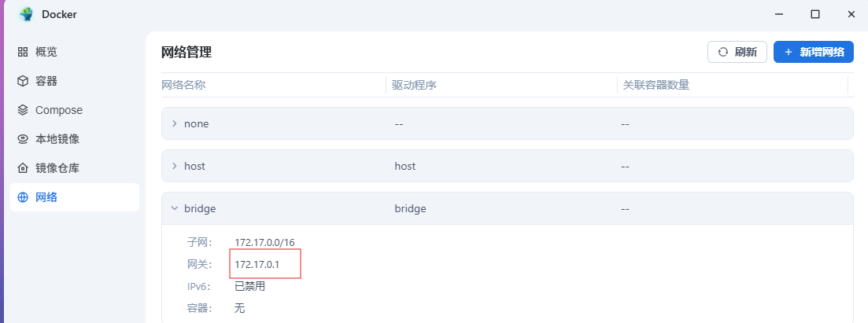868x323 pixels.
Task: Click the Docker whale app icon
Action: tap(26, 14)
